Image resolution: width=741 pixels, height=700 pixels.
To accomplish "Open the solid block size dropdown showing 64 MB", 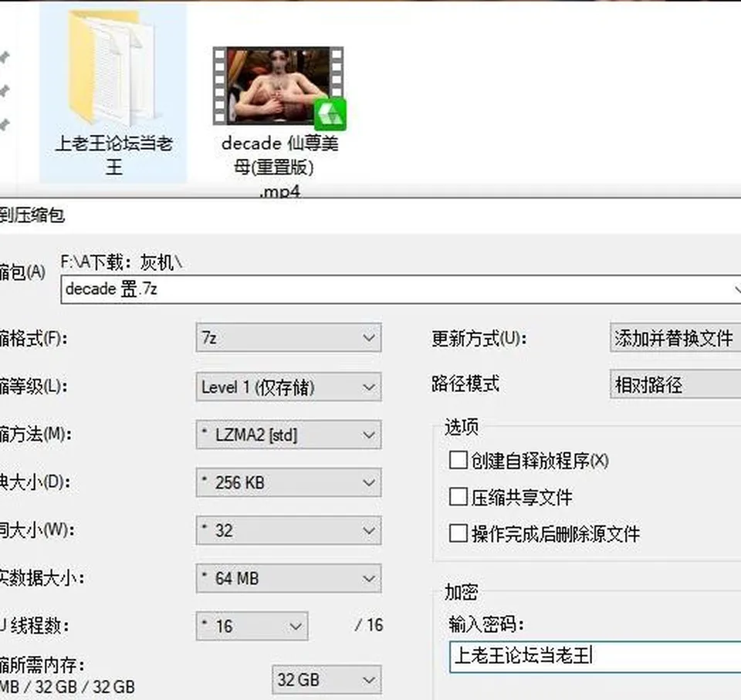I will point(288,578).
